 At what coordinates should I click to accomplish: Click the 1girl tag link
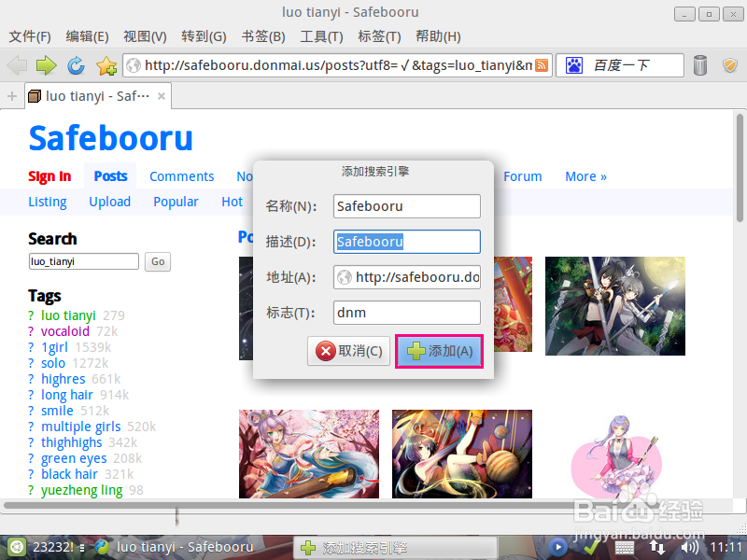[x=54, y=347]
